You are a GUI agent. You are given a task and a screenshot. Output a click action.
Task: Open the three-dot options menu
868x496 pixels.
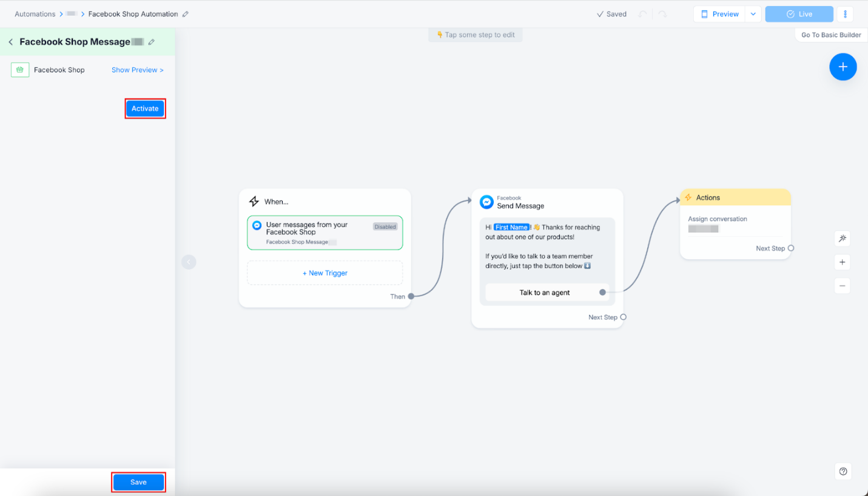click(x=845, y=13)
